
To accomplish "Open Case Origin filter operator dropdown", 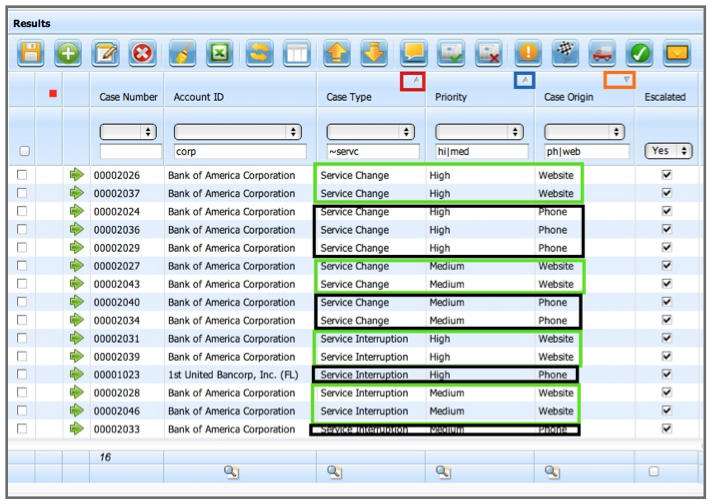I will [x=584, y=132].
